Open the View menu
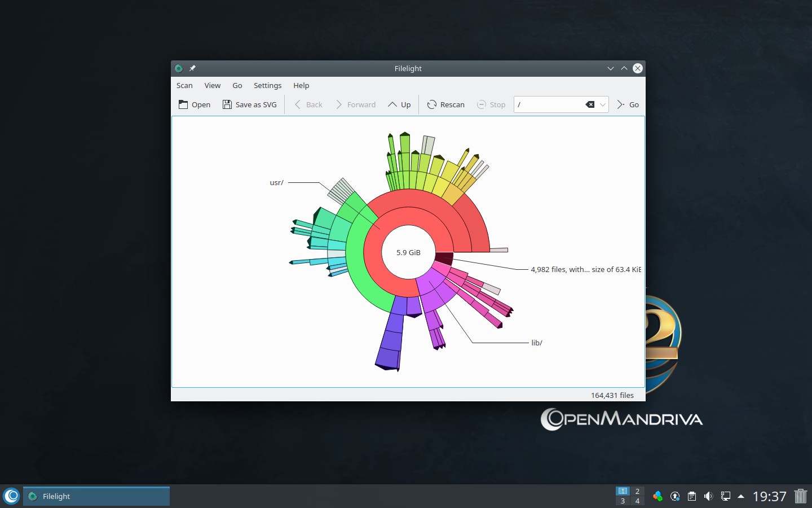 (212, 85)
